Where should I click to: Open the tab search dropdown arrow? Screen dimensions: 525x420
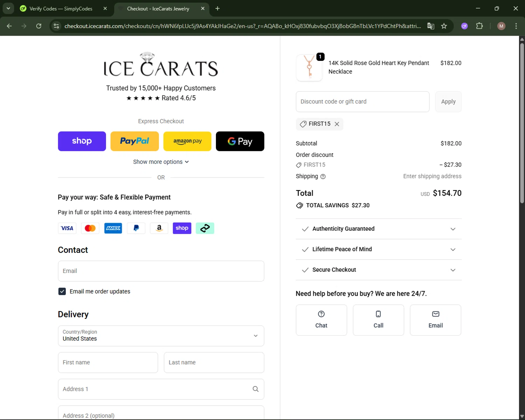[8, 8]
